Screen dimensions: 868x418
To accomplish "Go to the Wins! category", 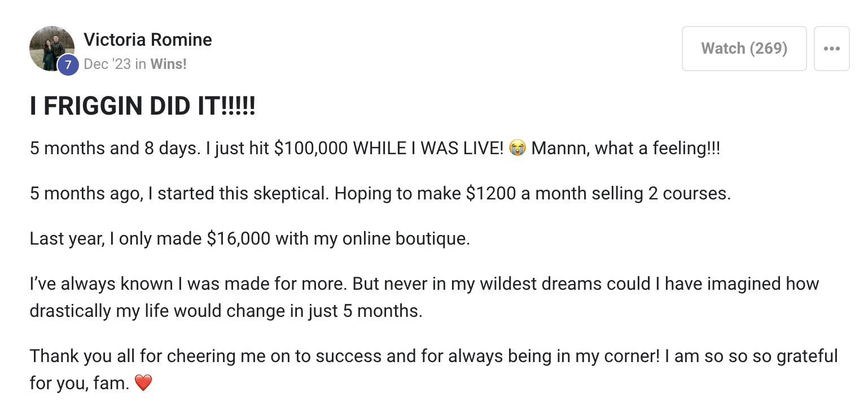I will coord(168,64).
